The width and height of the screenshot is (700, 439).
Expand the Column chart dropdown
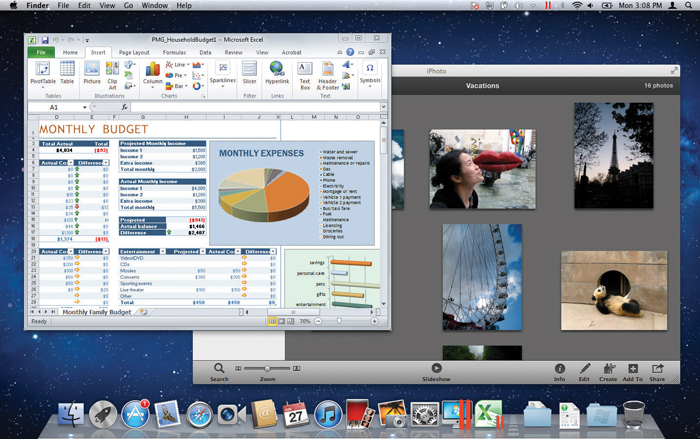click(x=152, y=80)
